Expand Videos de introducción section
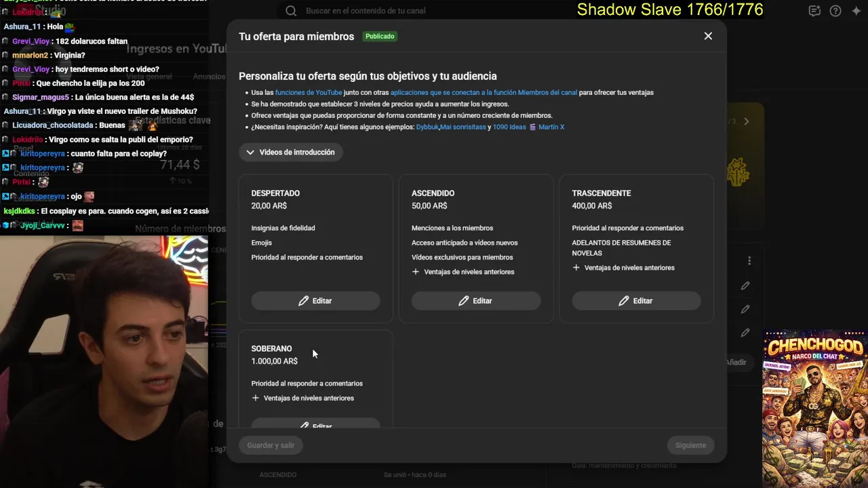Viewport: 868px width, 488px height. (x=291, y=152)
